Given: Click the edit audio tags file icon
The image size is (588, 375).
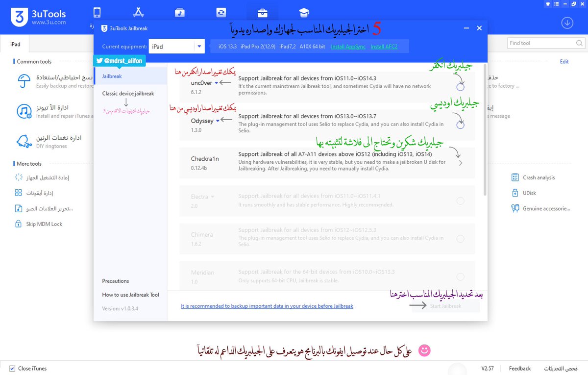Looking at the screenshot, I should [18, 208].
